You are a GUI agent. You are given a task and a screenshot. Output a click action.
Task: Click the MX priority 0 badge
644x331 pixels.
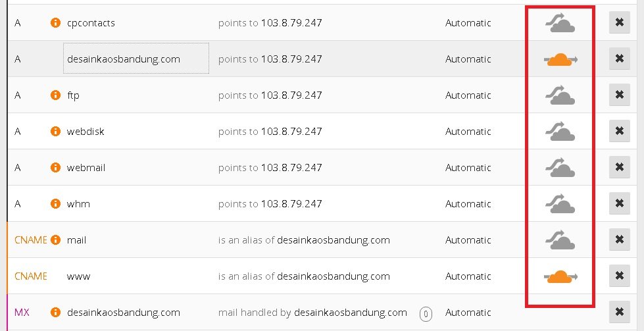[426, 314]
